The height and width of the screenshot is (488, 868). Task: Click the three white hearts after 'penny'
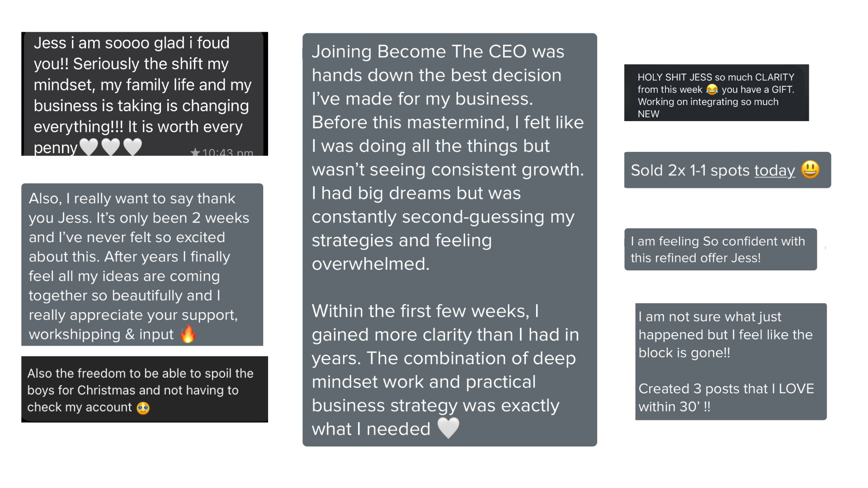pos(111,147)
